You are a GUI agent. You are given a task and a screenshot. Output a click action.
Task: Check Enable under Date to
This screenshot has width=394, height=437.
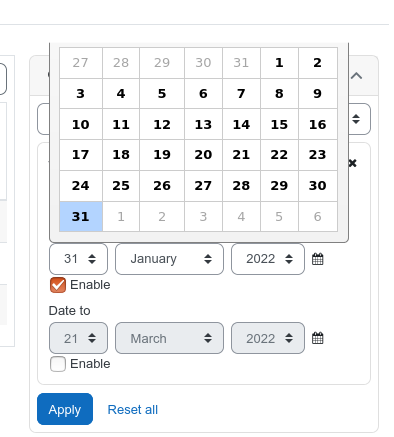coord(58,364)
